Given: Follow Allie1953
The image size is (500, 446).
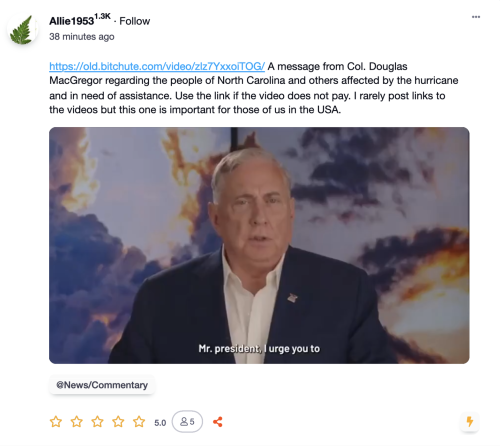Looking at the screenshot, I should click(135, 21).
